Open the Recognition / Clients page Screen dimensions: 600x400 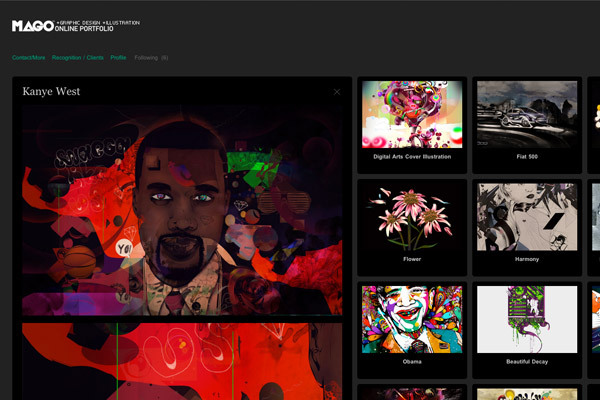point(78,58)
